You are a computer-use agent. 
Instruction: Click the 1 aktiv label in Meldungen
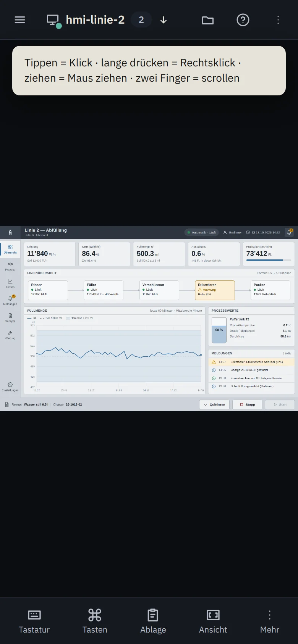click(x=287, y=353)
